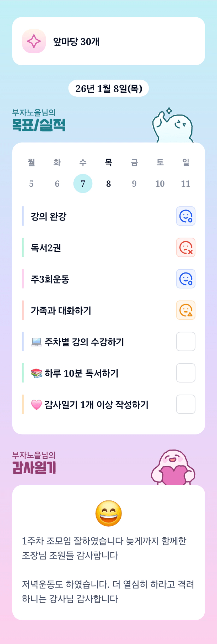Select Thursday the 8th in the week calendar
Viewport: 217px width, 644px height.
click(x=108, y=184)
